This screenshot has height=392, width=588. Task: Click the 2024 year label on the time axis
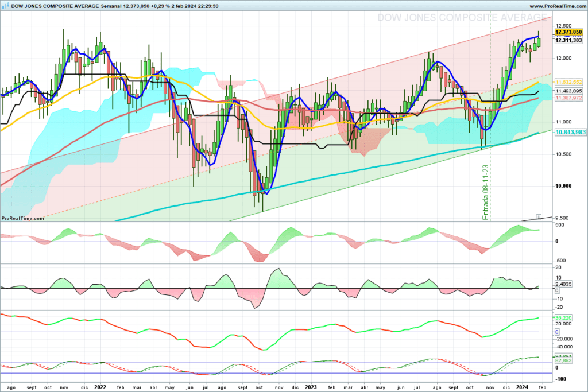click(522, 387)
